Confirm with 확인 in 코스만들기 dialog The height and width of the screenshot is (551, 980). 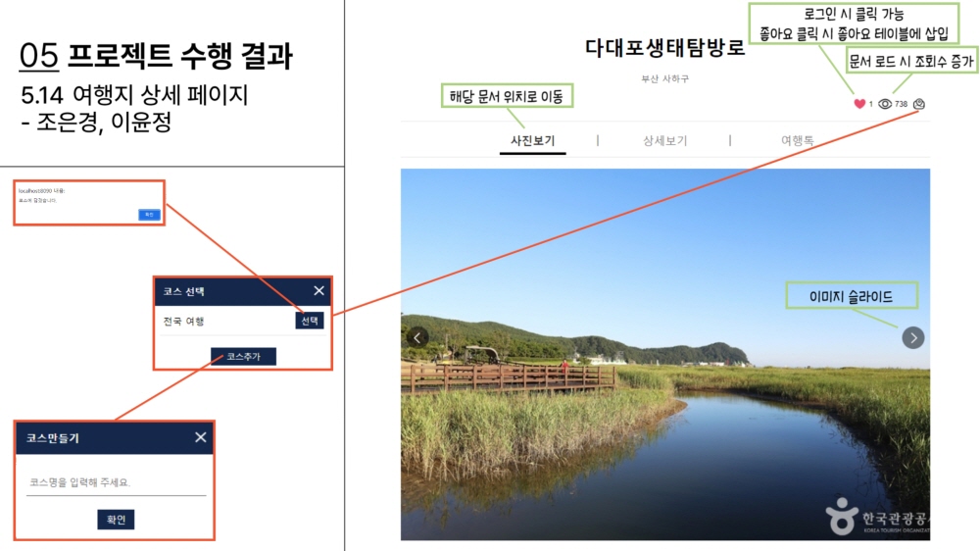[x=116, y=519]
